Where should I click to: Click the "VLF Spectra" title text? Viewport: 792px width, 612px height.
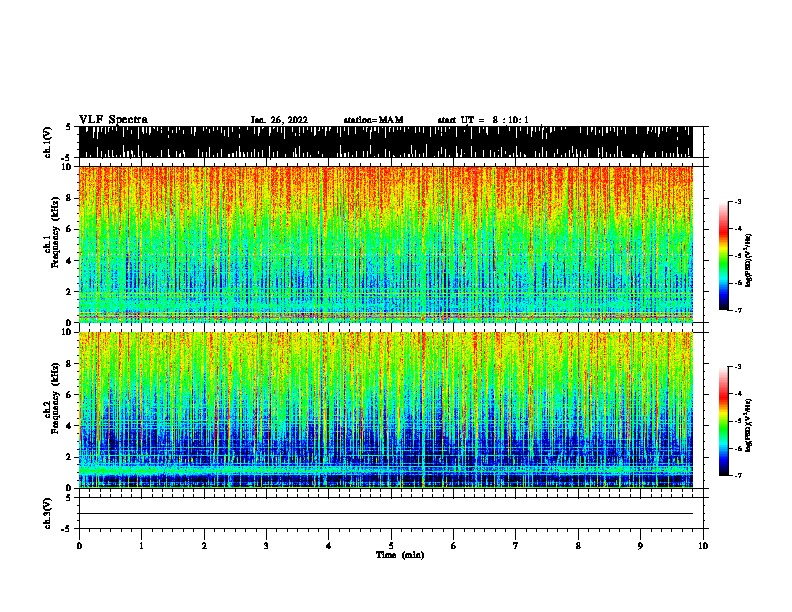(113, 120)
